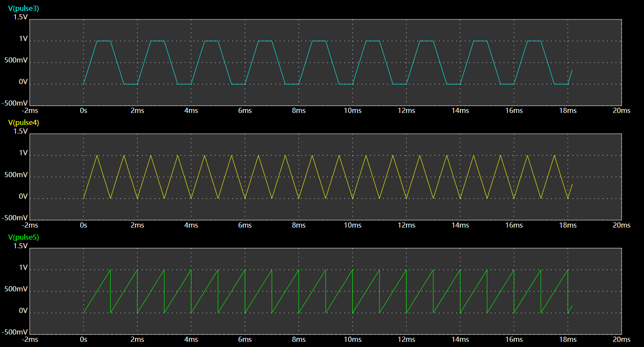Click first falling edge of the green sawtooth
Viewport: 644px width, 347px height.
(111, 291)
